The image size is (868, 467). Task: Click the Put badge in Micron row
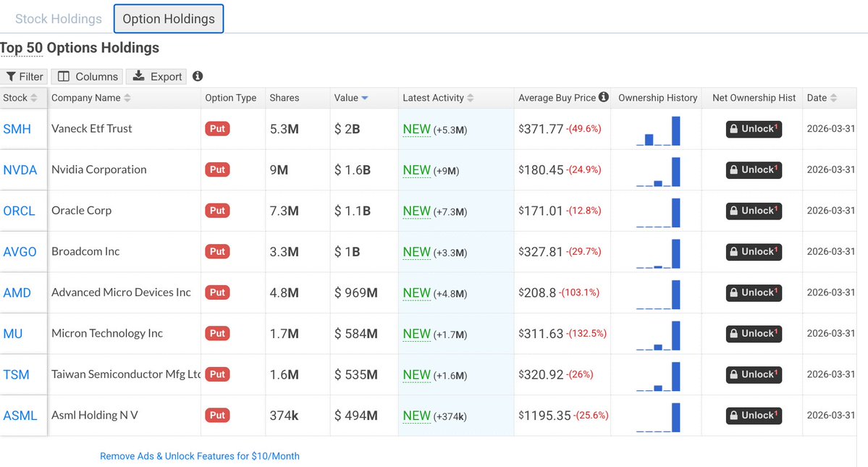218,334
